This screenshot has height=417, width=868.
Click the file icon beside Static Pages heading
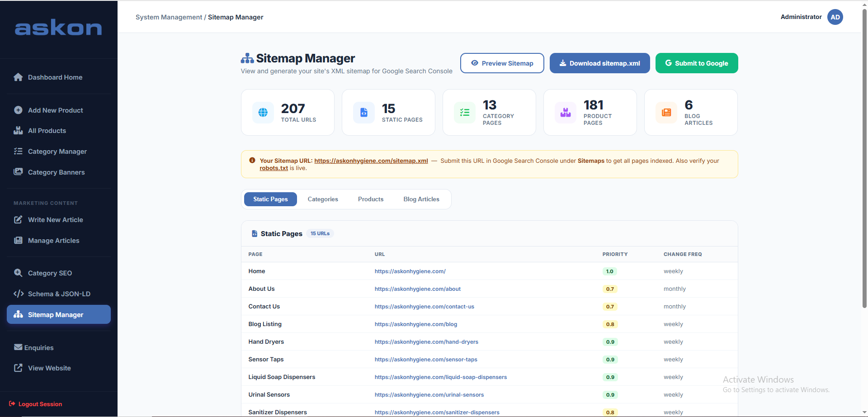pos(255,234)
